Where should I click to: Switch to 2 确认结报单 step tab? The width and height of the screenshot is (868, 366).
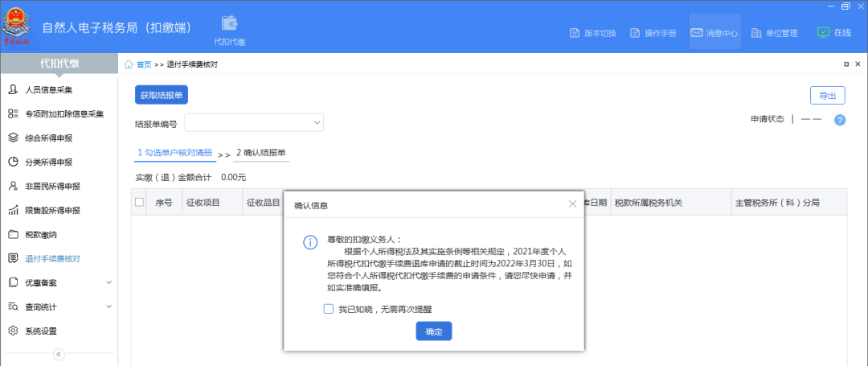261,152
